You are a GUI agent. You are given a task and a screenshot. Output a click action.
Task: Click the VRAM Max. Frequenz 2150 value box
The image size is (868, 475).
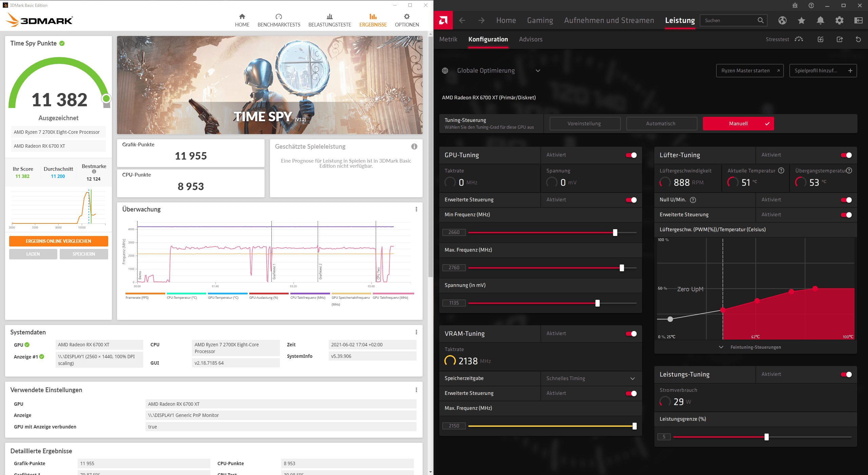click(454, 426)
